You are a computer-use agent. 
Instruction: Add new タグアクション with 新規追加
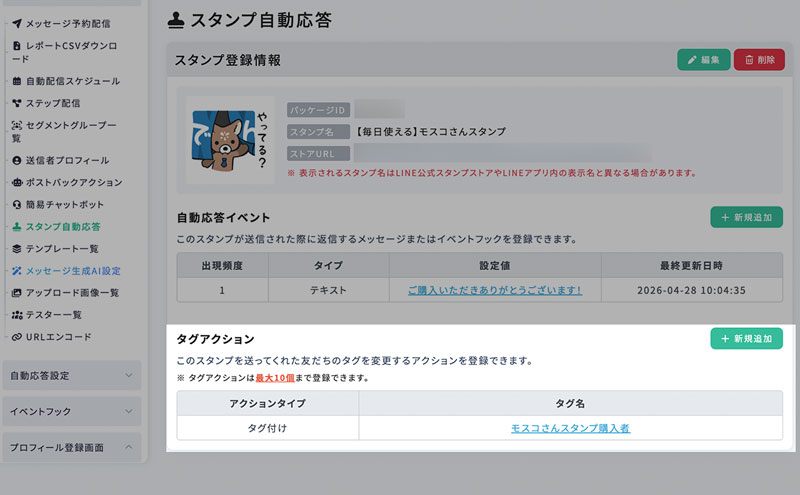(x=746, y=338)
